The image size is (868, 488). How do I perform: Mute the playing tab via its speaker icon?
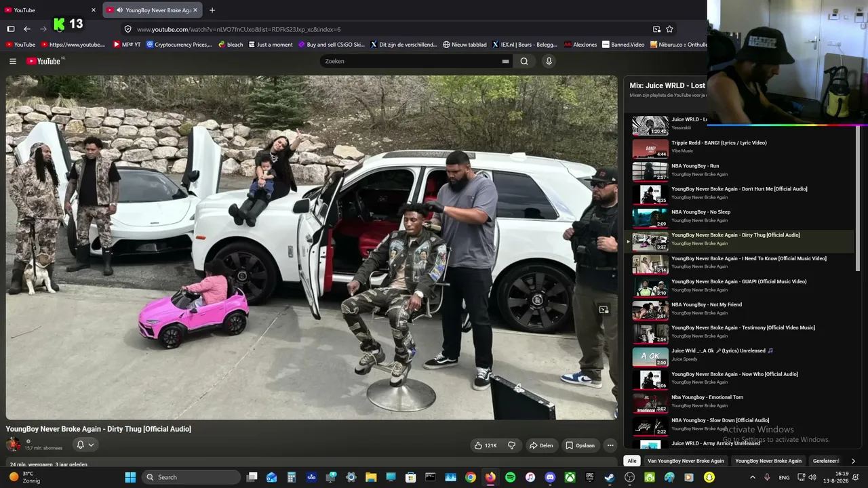tap(119, 10)
